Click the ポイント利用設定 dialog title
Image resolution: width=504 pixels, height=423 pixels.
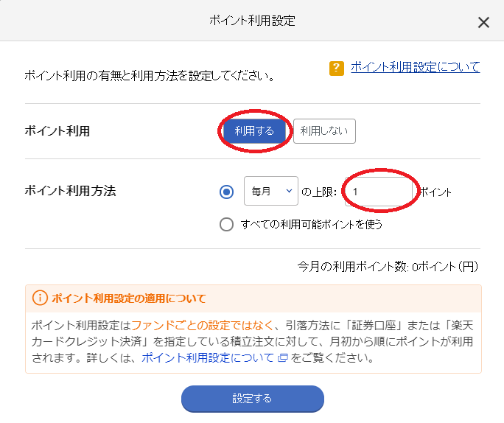(x=252, y=21)
